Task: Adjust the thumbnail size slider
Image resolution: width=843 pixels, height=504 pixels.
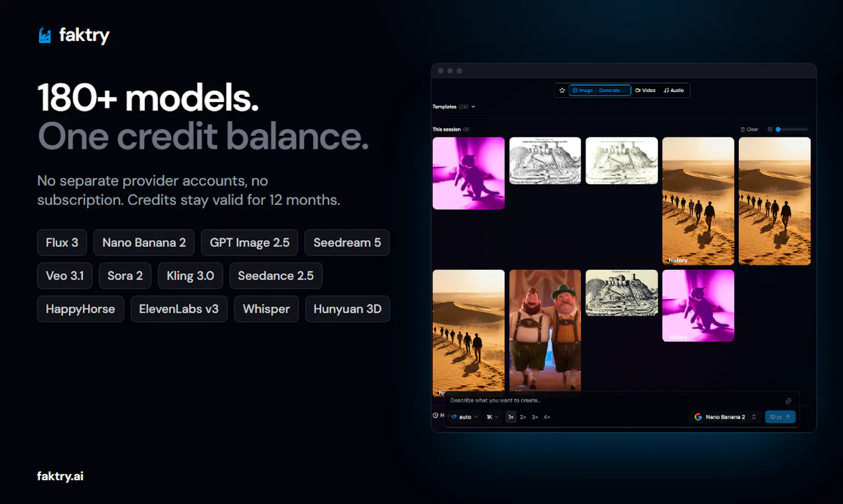Action: click(x=792, y=130)
